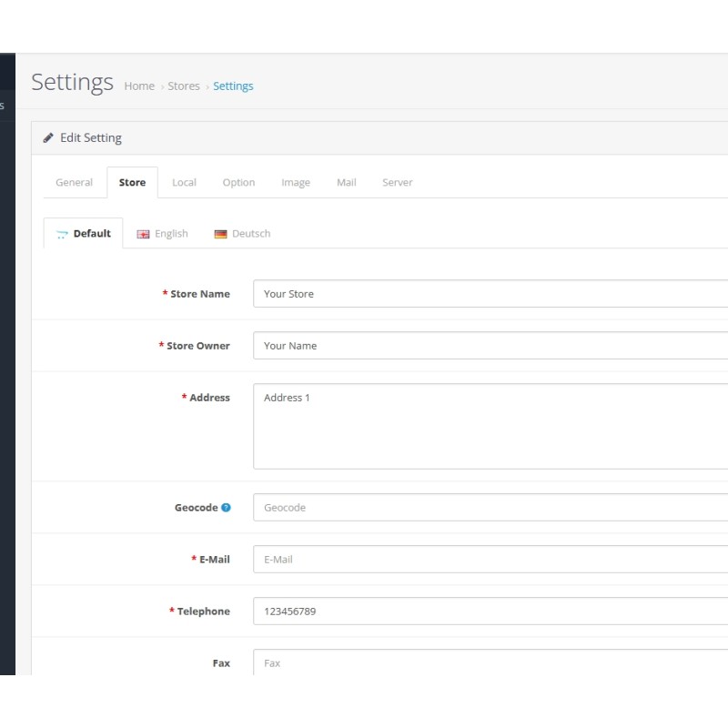Image resolution: width=728 pixels, height=728 pixels.
Task: Open the Stores breadcrumb link
Action: pyautogui.click(x=183, y=86)
